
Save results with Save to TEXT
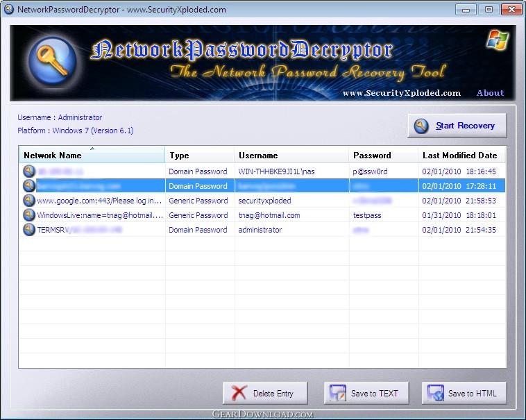click(x=366, y=393)
